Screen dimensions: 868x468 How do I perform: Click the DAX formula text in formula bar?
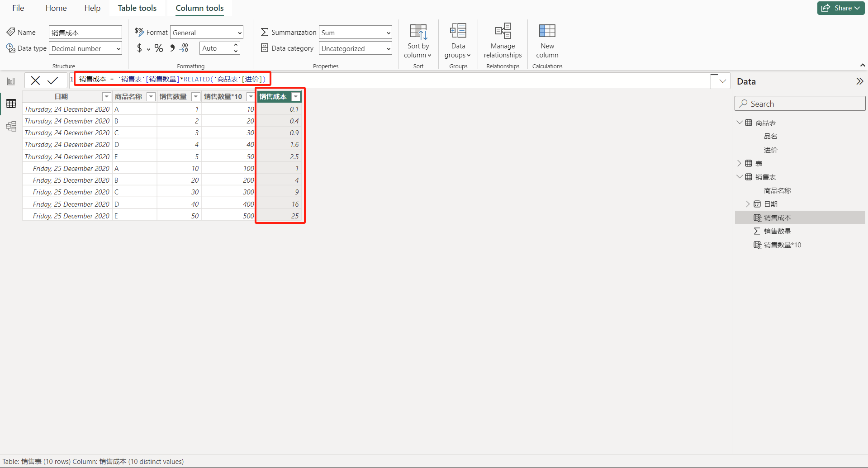[x=172, y=79]
